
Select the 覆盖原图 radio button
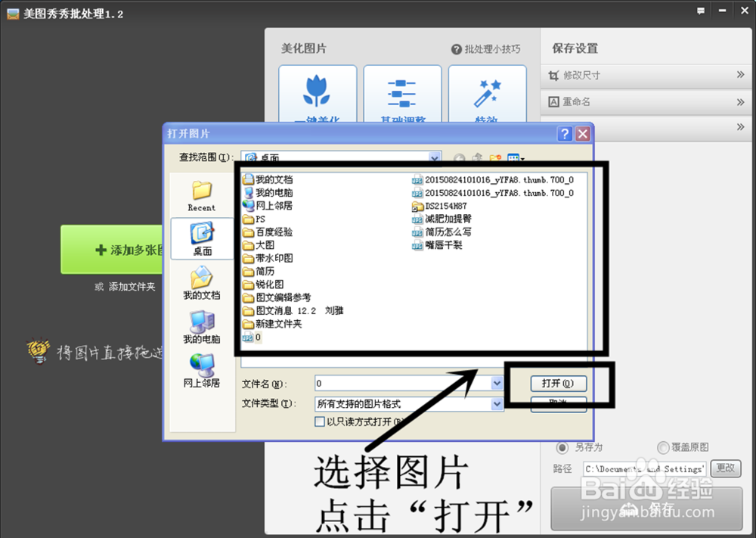click(x=664, y=447)
